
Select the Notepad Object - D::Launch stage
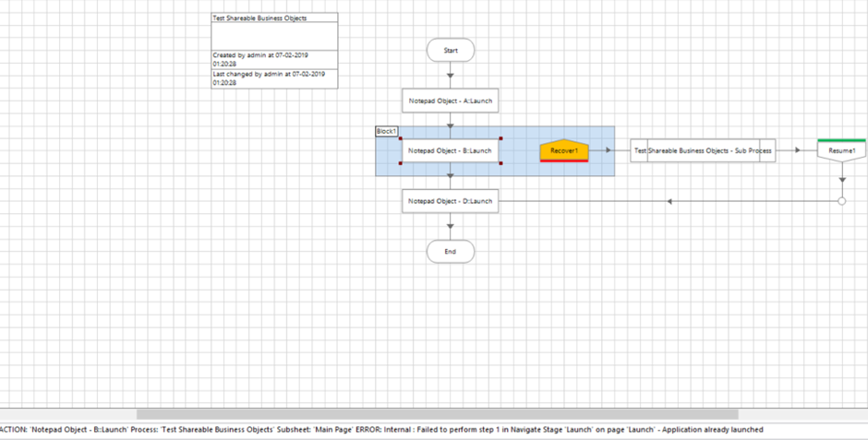pos(450,201)
